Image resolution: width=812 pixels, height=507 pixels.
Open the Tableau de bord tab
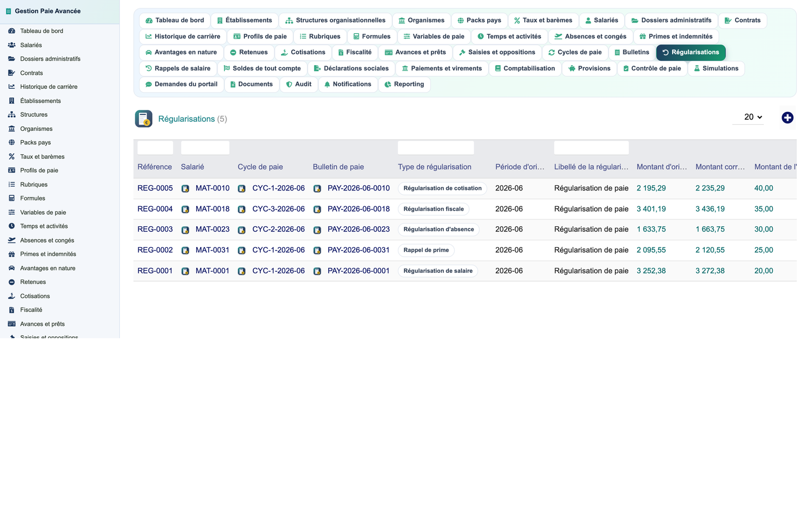click(175, 20)
